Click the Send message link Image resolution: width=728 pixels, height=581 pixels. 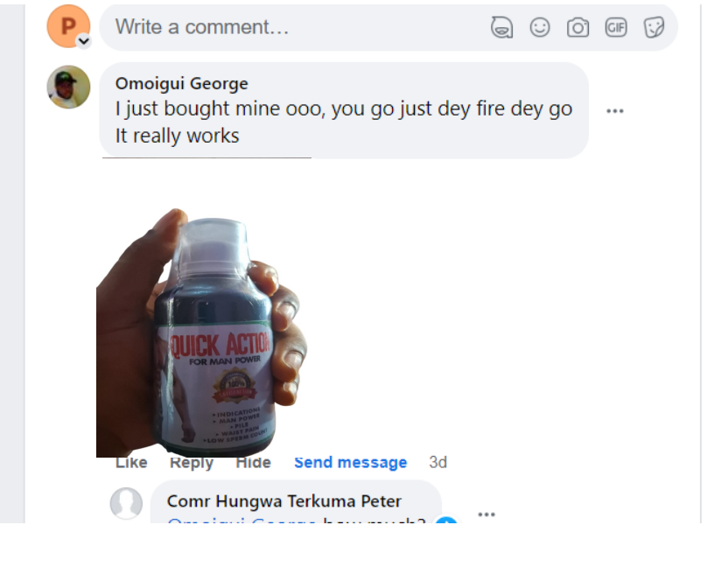click(x=350, y=463)
